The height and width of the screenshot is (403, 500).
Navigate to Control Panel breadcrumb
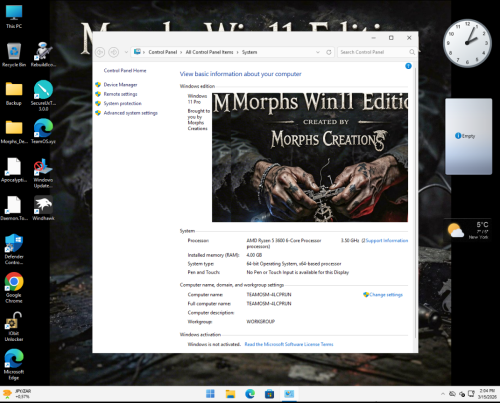pos(163,52)
